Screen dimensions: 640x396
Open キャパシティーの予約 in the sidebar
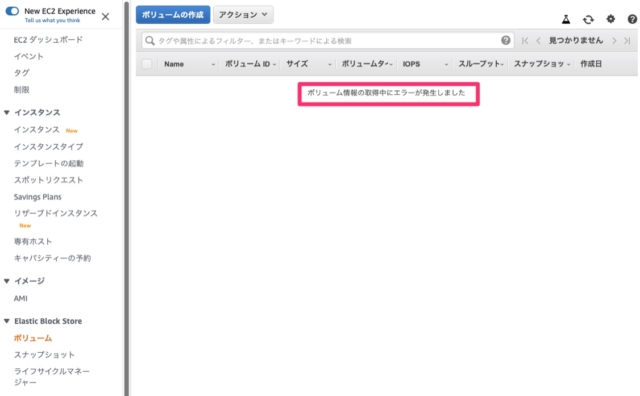[52, 258]
